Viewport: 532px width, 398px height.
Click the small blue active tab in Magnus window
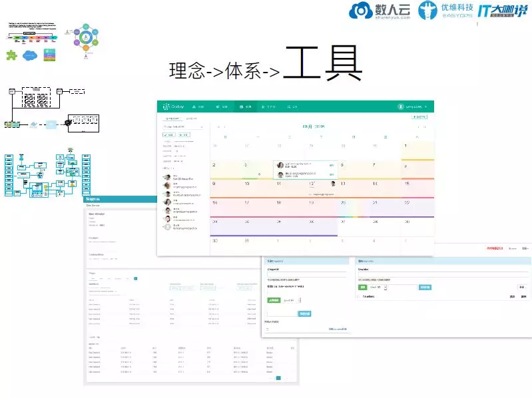(135, 278)
